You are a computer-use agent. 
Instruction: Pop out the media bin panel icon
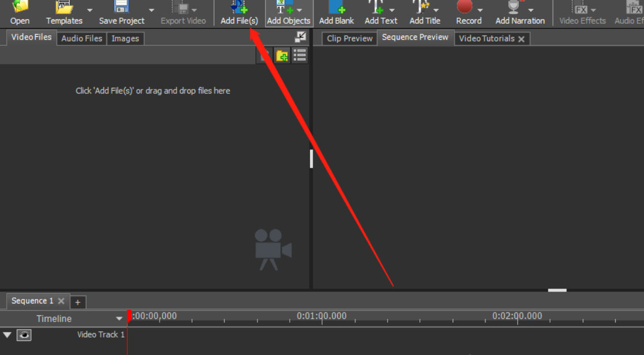coord(300,37)
